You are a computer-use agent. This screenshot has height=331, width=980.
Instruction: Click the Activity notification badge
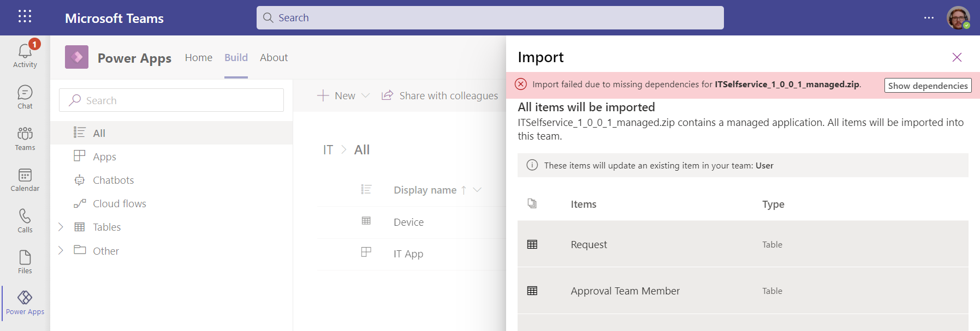point(34,44)
